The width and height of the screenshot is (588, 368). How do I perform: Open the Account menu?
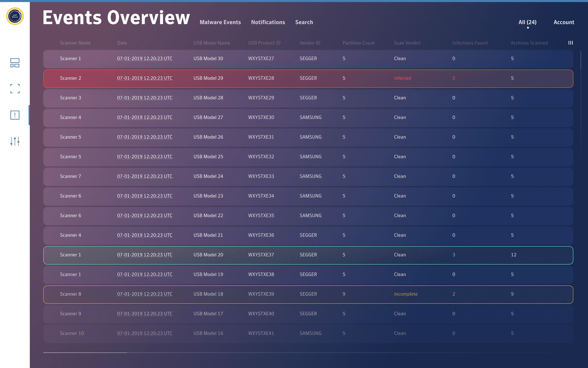(x=564, y=22)
